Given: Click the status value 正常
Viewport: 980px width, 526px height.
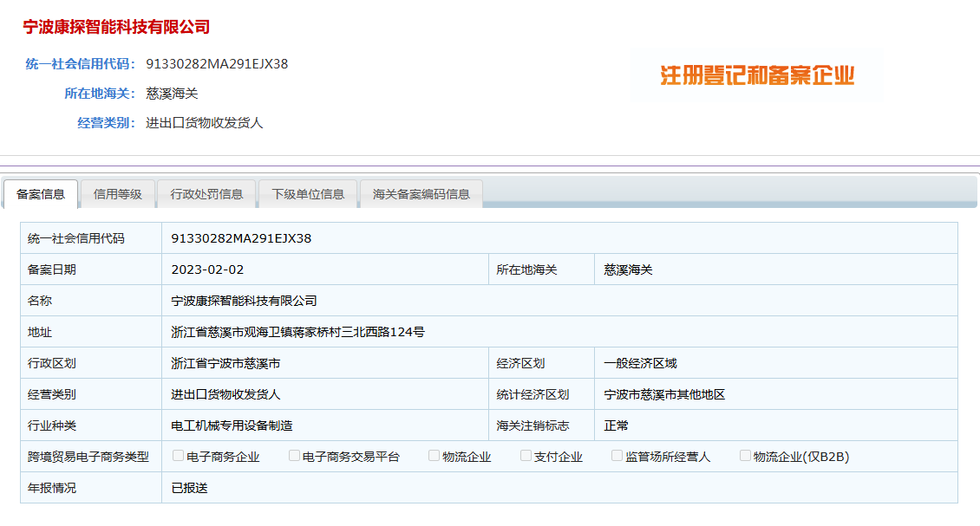Looking at the screenshot, I should [617, 426].
